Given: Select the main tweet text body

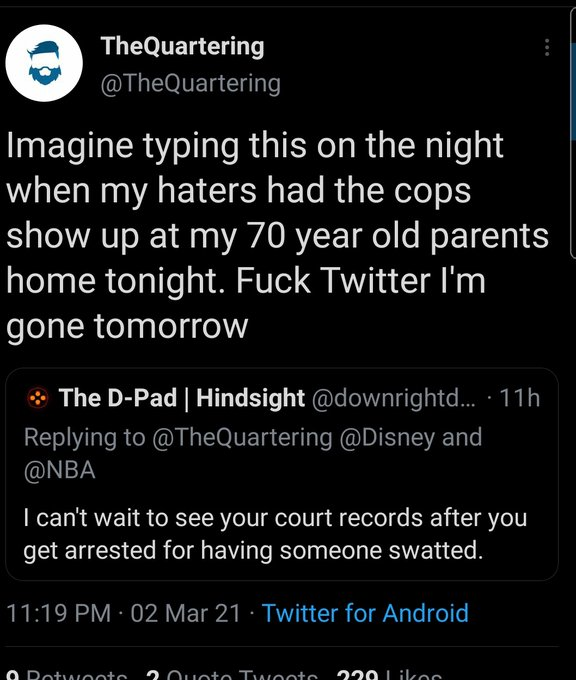Looking at the screenshot, I should 278,235.
